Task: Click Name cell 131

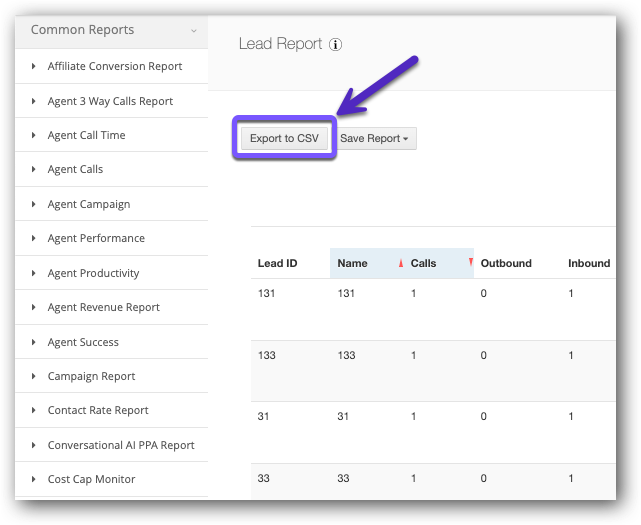Action: (x=346, y=293)
